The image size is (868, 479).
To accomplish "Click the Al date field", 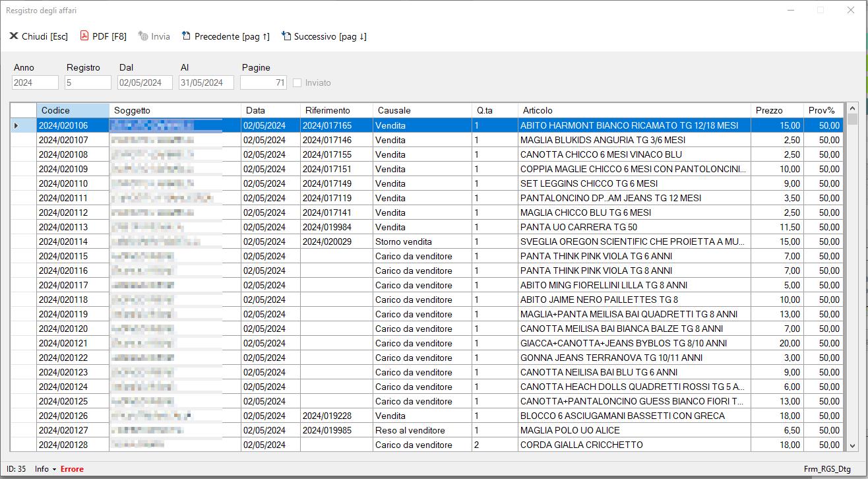I will [206, 82].
